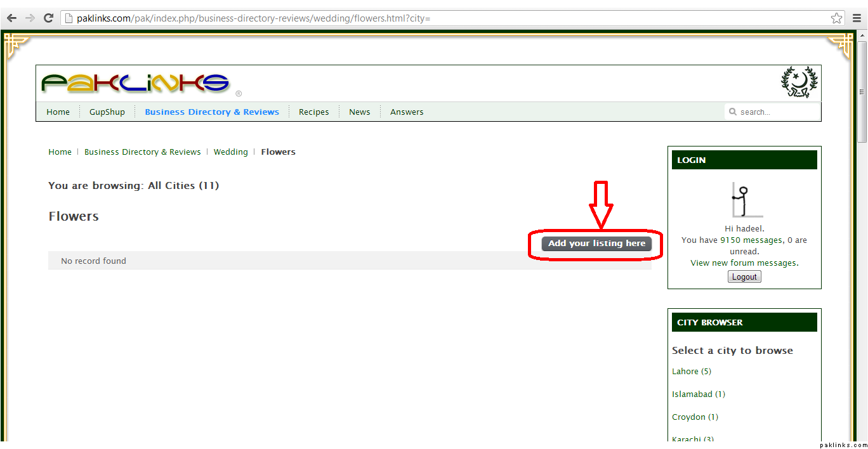Click the browser forward arrow
This screenshot has height=449, width=868.
tap(30, 18)
